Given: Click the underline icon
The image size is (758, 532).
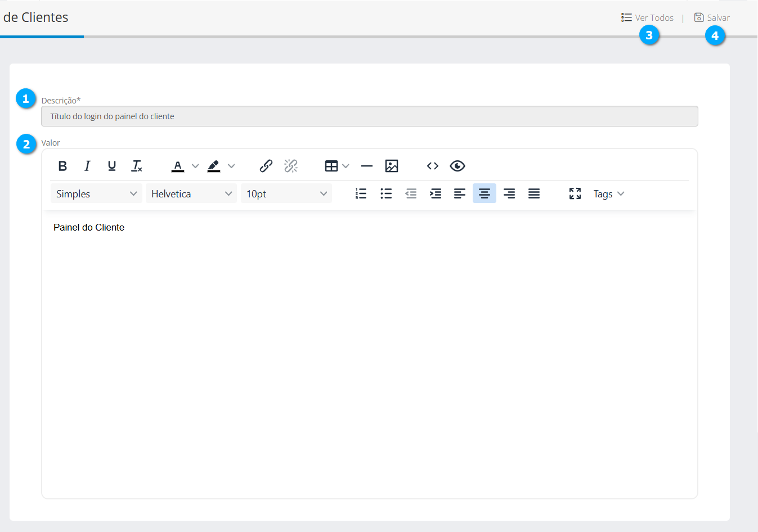Looking at the screenshot, I should pos(112,166).
